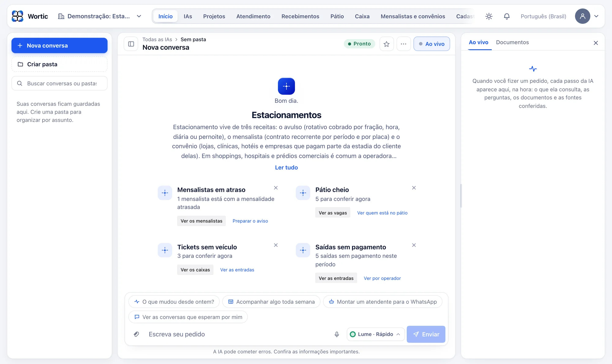Viewport: 612px width, 364px height.
Task: Open the notifications bell
Action: point(507,16)
